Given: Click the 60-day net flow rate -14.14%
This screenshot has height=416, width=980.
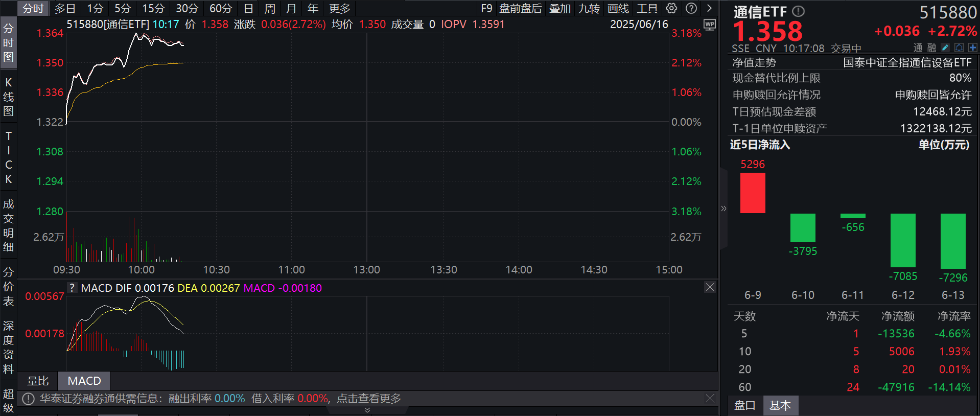Looking at the screenshot, I should click(949, 387).
